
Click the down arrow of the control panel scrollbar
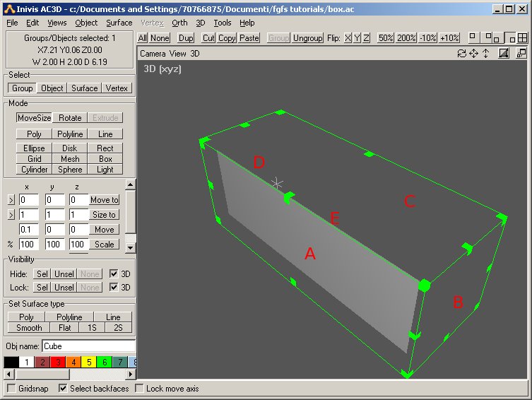click(130, 247)
